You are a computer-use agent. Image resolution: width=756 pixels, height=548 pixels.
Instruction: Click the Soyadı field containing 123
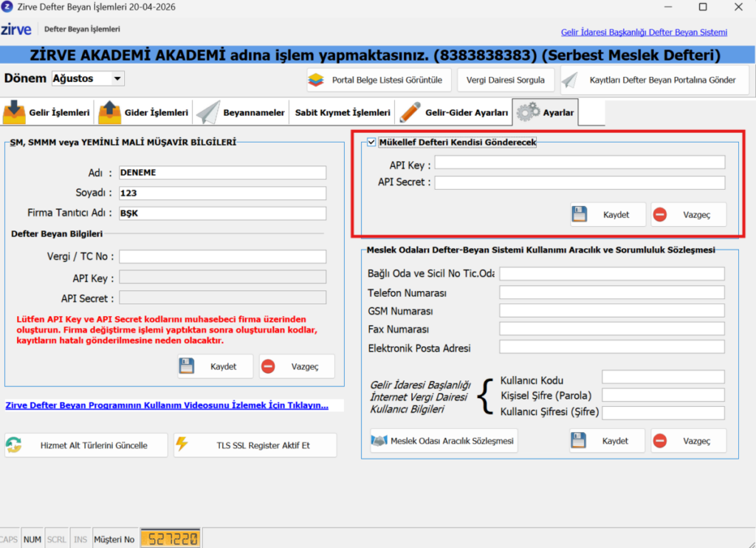[x=223, y=193]
